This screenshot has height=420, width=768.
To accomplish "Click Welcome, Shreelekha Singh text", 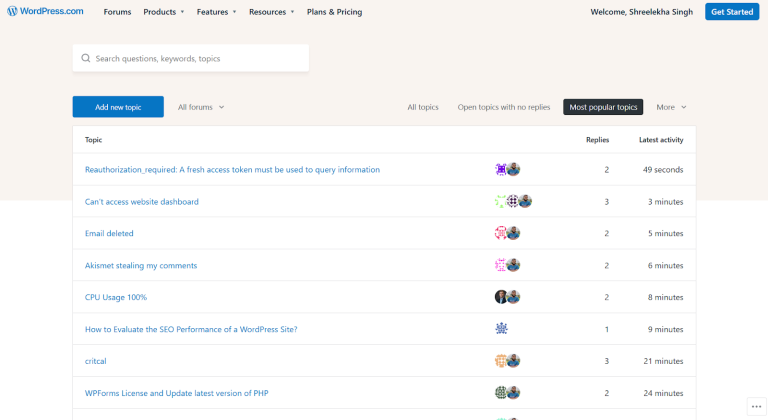I will point(641,12).
